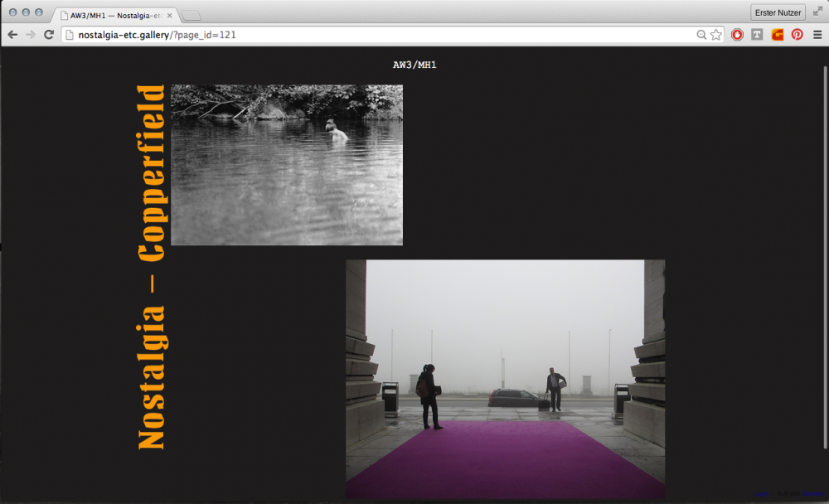Click the Login link in footer
The height and width of the screenshot is (504, 829).
click(761, 494)
